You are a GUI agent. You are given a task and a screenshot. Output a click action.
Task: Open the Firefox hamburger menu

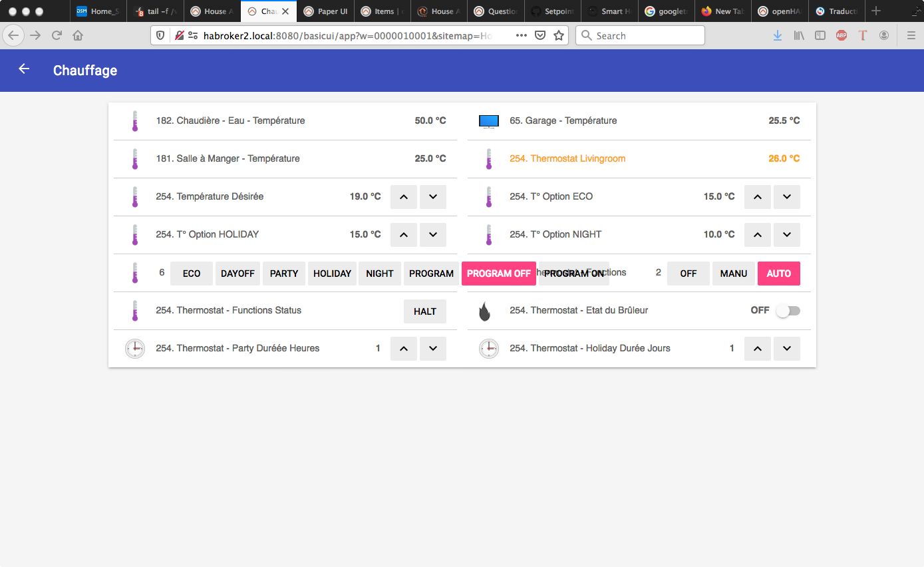coord(911,36)
